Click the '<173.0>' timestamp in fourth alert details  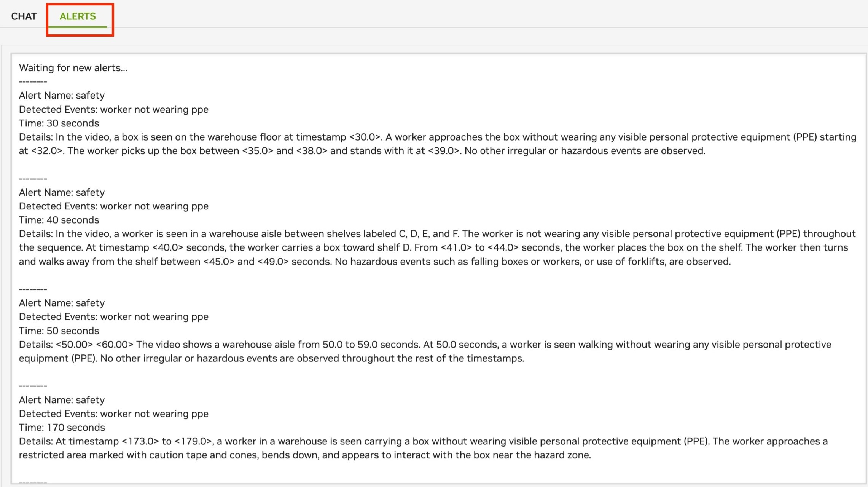[x=140, y=442]
